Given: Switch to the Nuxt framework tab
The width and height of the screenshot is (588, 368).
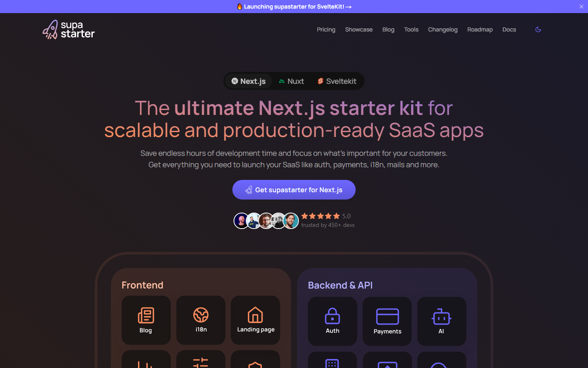Looking at the screenshot, I should pyautogui.click(x=292, y=81).
